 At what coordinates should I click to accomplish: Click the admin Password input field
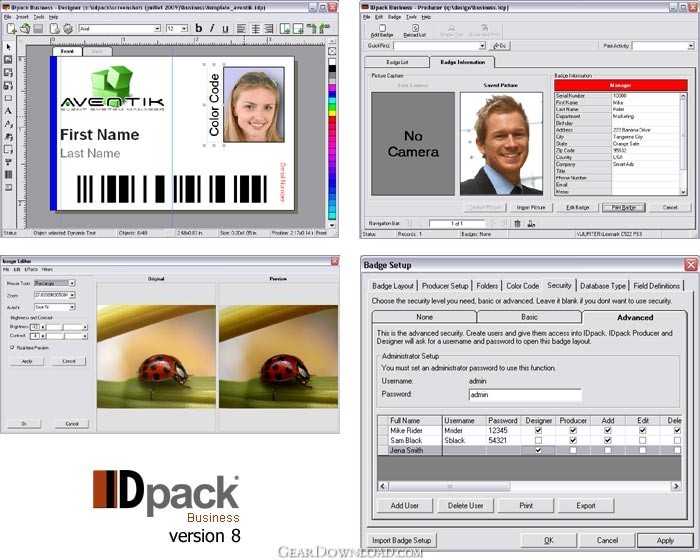click(x=525, y=395)
